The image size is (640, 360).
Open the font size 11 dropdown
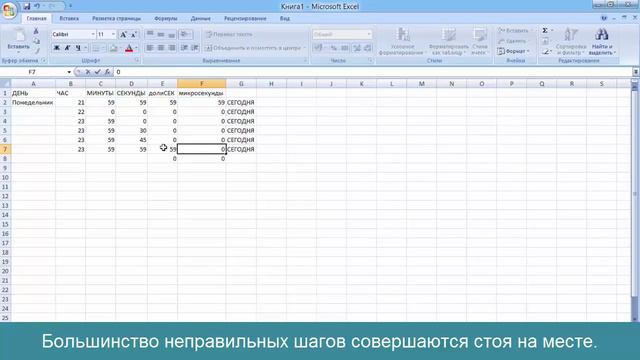tap(113, 34)
